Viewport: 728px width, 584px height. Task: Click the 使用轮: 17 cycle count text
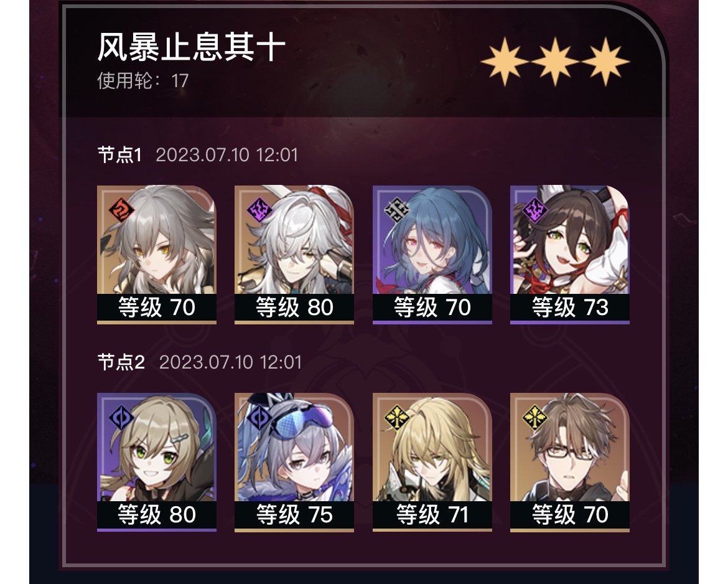click(x=142, y=81)
